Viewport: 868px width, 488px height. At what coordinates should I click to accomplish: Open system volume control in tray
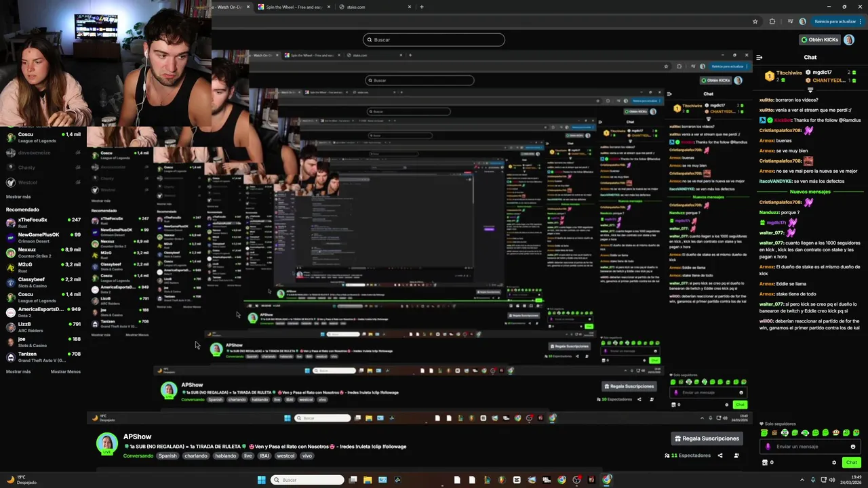tap(832, 480)
